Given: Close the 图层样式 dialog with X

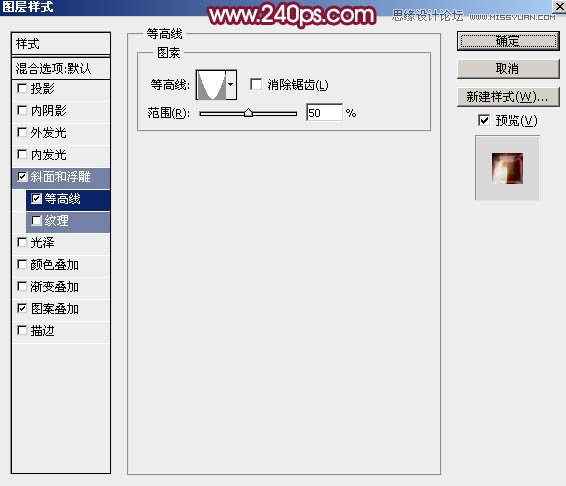Looking at the screenshot, I should (560, 6).
